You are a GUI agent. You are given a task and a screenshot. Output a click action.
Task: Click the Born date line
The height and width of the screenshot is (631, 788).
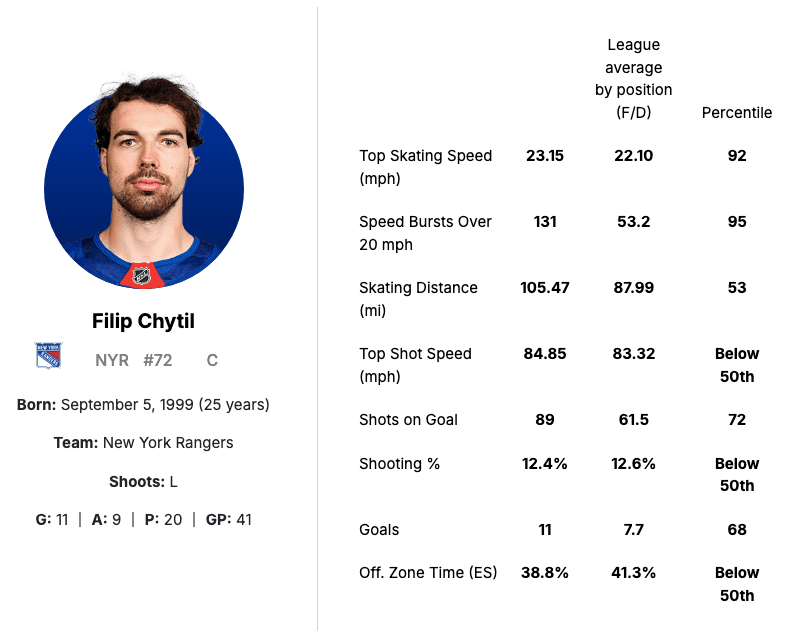tap(144, 405)
